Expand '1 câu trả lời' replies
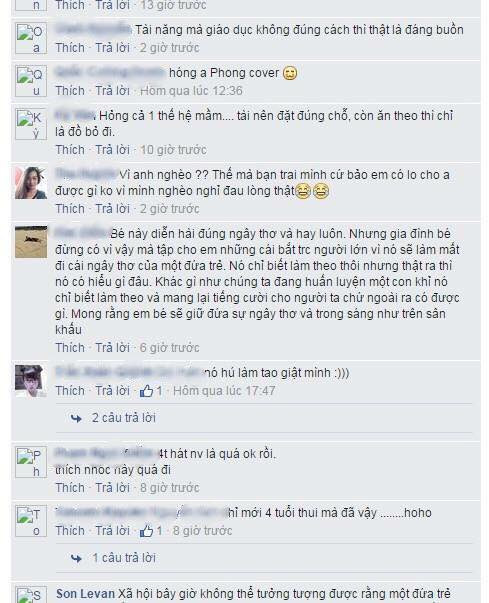 tap(123, 558)
